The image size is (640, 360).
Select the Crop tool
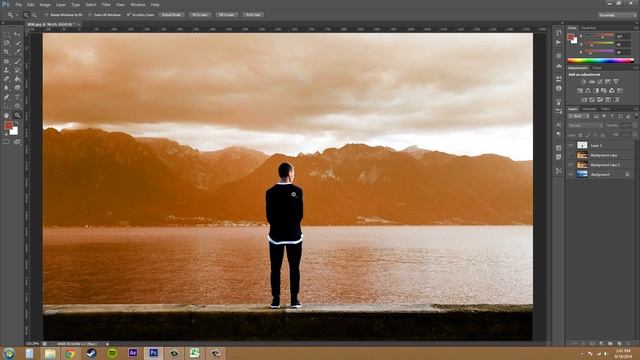click(7, 52)
